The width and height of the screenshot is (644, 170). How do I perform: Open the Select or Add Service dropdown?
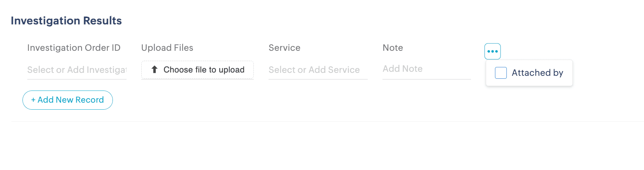pyautogui.click(x=318, y=70)
